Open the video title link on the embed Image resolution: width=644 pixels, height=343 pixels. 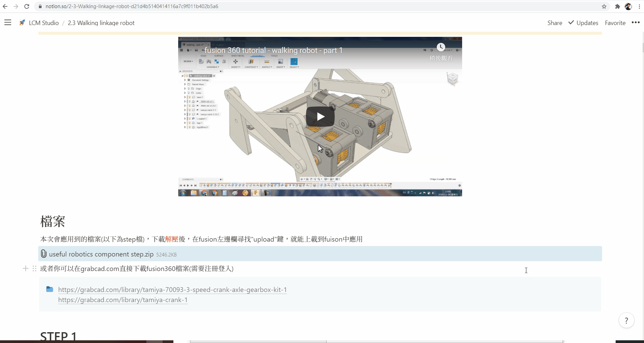(x=273, y=51)
